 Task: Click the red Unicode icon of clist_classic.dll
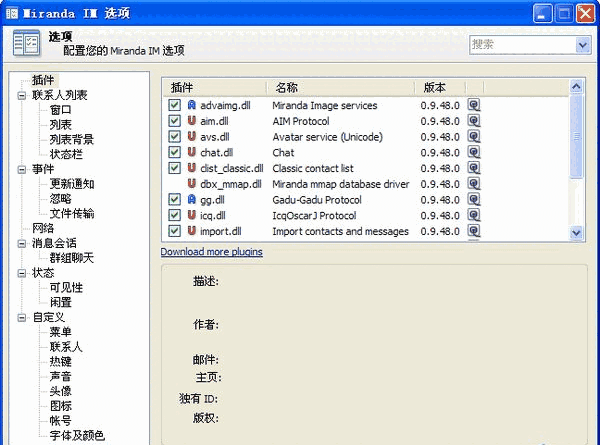[x=192, y=168]
